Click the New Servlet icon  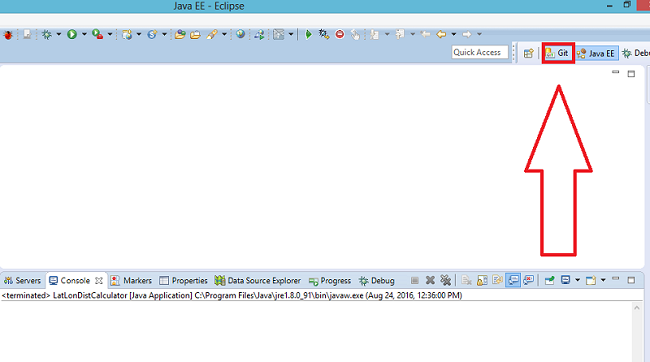(x=152, y=34)
